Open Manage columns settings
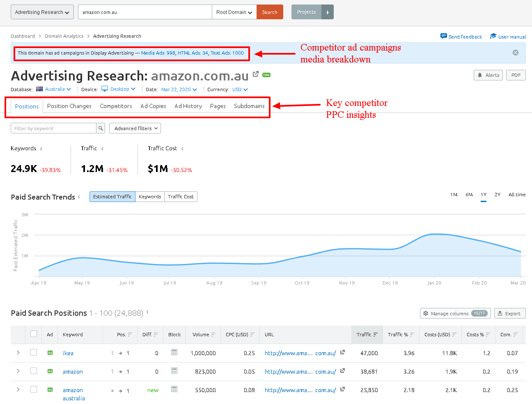Screen dimensions: 532x404 coord(455,313)
